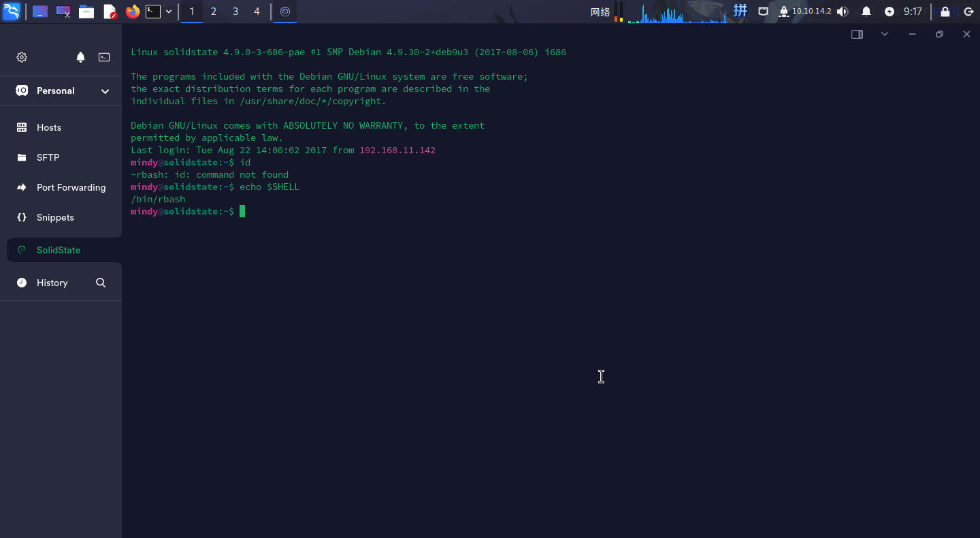This screenshot has width=980, height=538.
Task: Click the network graph monitor
Action: click(x=678, y=12)
